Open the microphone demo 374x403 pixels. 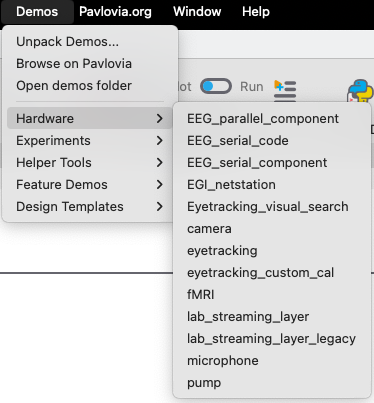click(272, 361)
